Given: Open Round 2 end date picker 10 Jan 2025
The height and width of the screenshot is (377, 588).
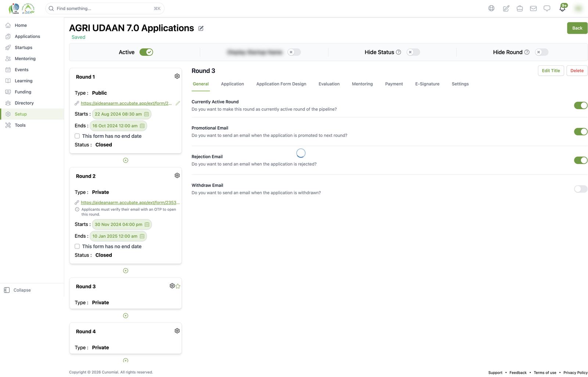Looking at the screenshot, I should (x=118, y=236).
